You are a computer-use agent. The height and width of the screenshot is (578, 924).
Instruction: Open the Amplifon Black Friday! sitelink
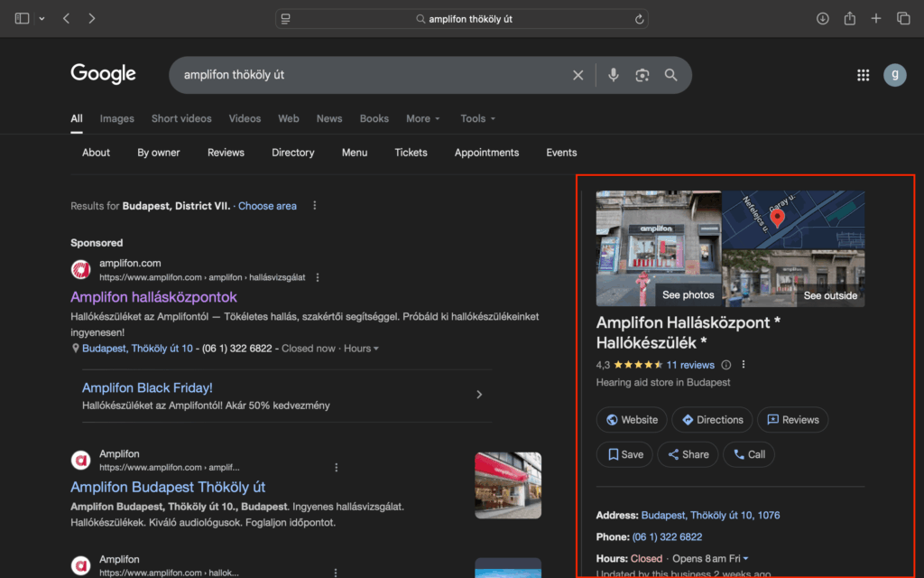147,387
